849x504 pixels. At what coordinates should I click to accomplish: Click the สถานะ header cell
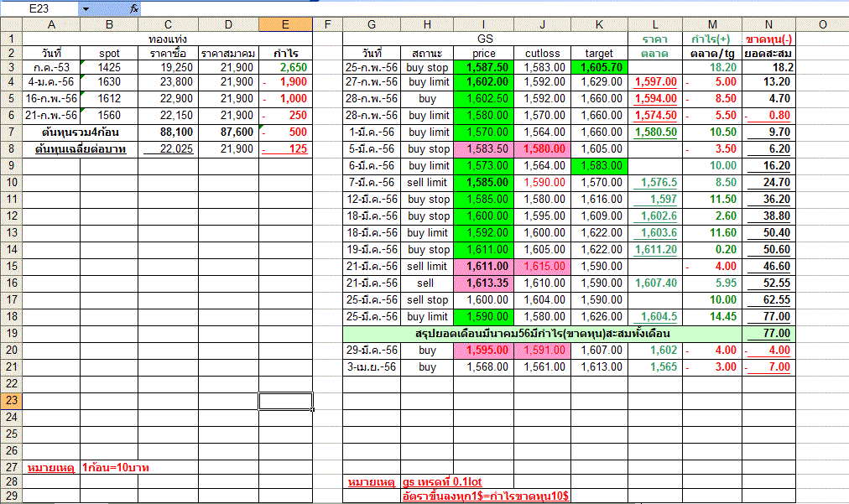pyautogui.click(x=427, y=53)
